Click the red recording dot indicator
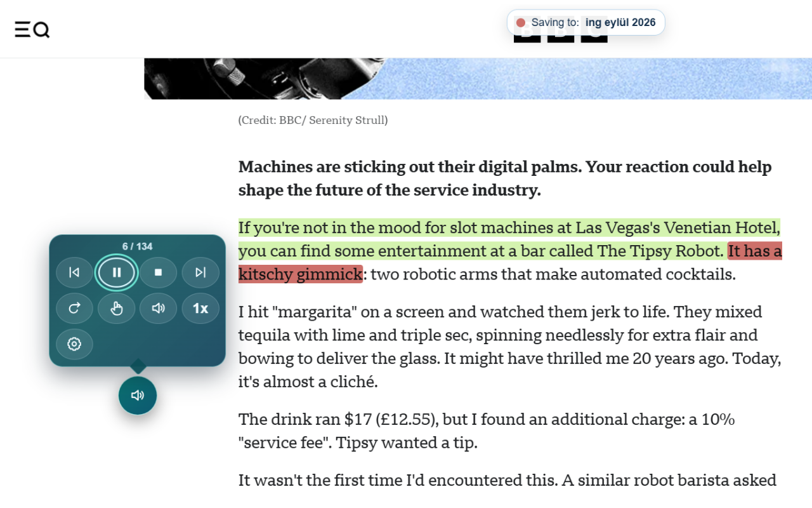This screenshot has height=508, width=812. (521, 23)
